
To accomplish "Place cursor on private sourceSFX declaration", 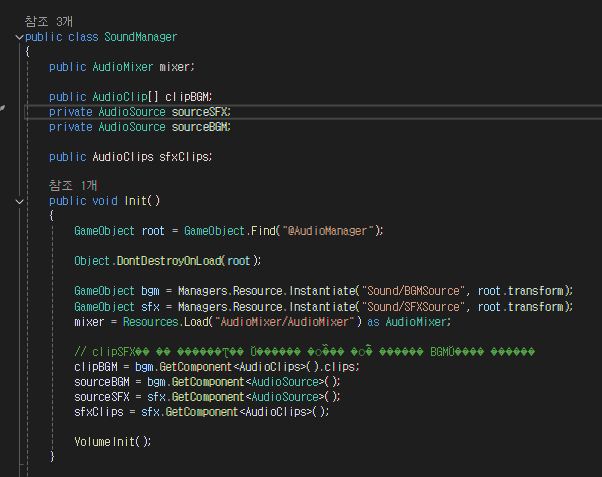I will tap(200, 112).
